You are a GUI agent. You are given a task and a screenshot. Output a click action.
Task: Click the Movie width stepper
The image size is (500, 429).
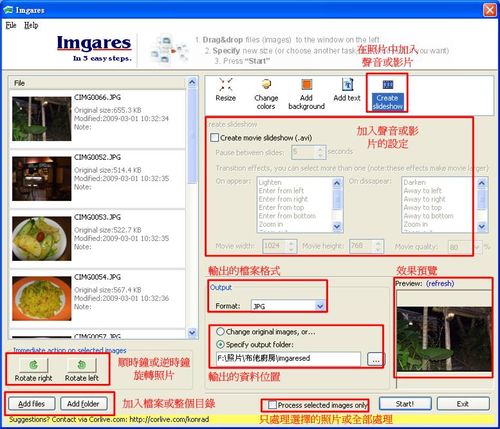(x=292, y=246)
